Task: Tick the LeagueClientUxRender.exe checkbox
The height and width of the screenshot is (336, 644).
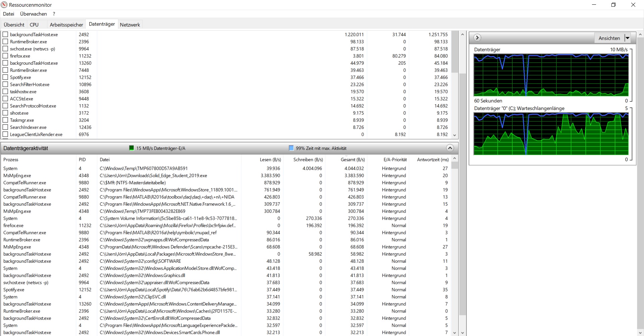Action: (5, 134)
